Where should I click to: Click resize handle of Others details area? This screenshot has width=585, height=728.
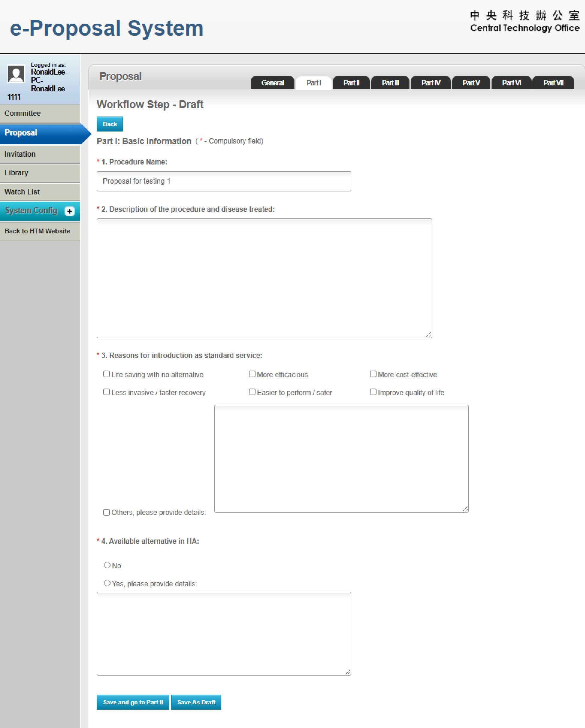(x=465, y=509)
